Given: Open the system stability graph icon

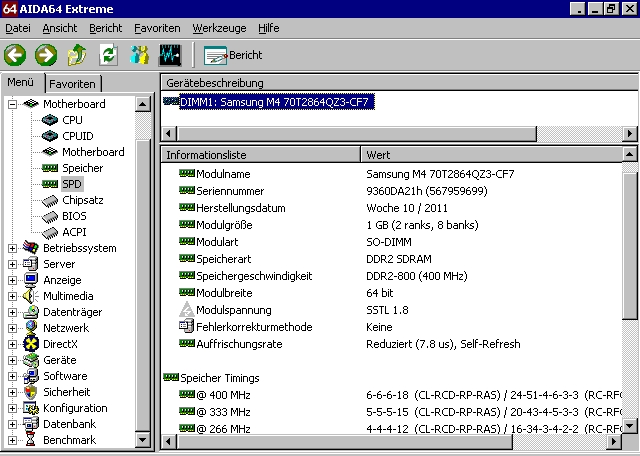Looking at the screenshot, I should tap(170, 55).
